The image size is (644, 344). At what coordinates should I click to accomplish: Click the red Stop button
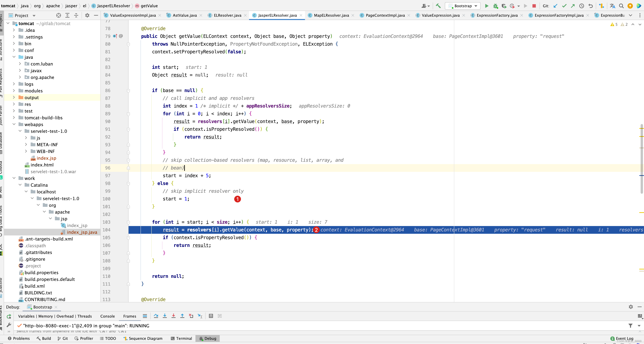pos(534,6)
